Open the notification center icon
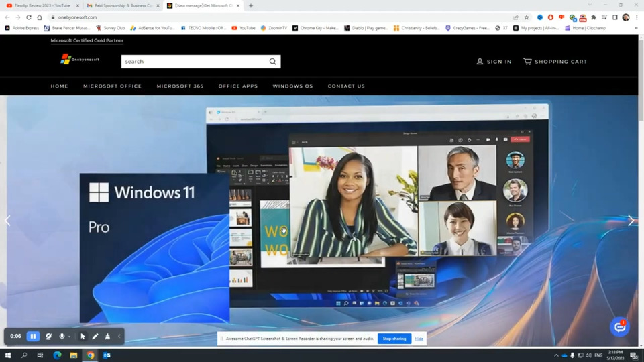The image size is (644, 362). click(634, 355)
